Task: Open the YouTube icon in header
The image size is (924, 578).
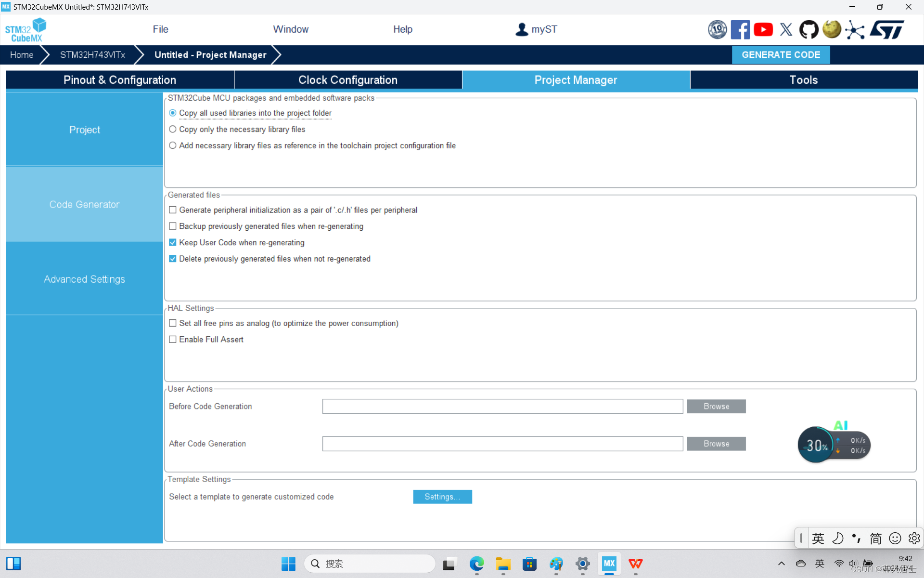Action: tap(763, 30)
